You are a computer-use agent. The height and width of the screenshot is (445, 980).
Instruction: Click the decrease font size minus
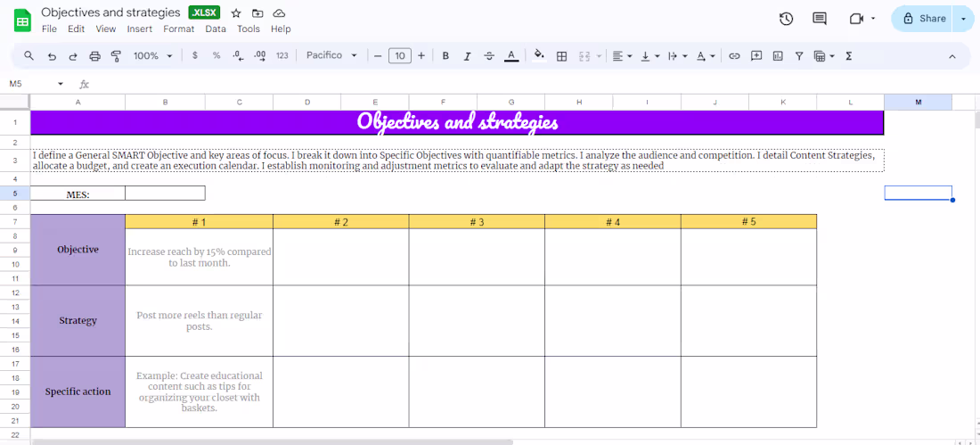coord(378,55)
